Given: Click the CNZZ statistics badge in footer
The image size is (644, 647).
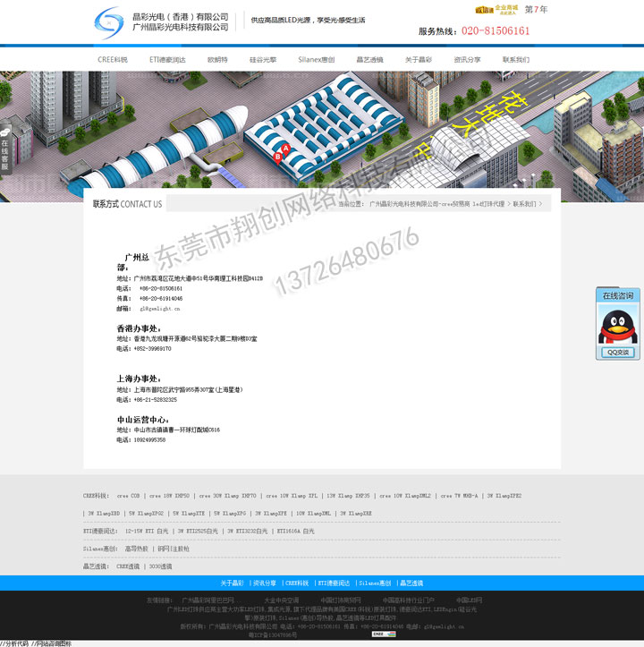Looking at the screenshot, I should click(x=384, y=634).
